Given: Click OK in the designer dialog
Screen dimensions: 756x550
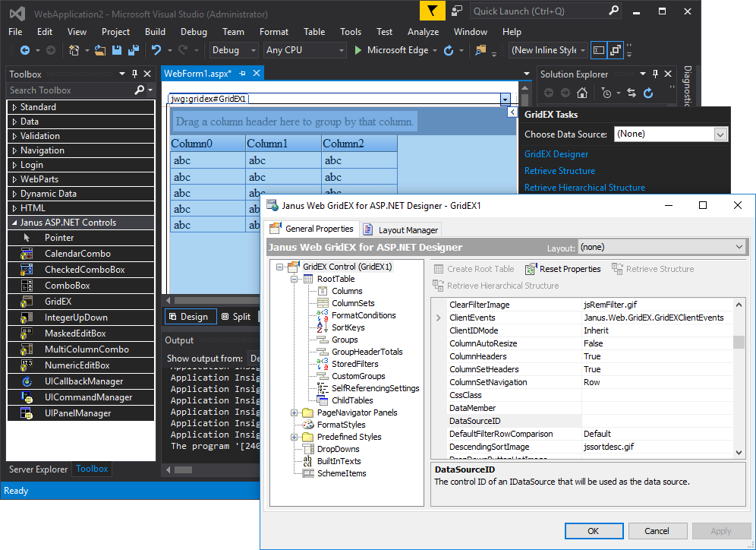Looking at the screenshot, I should tap(594, 531).
